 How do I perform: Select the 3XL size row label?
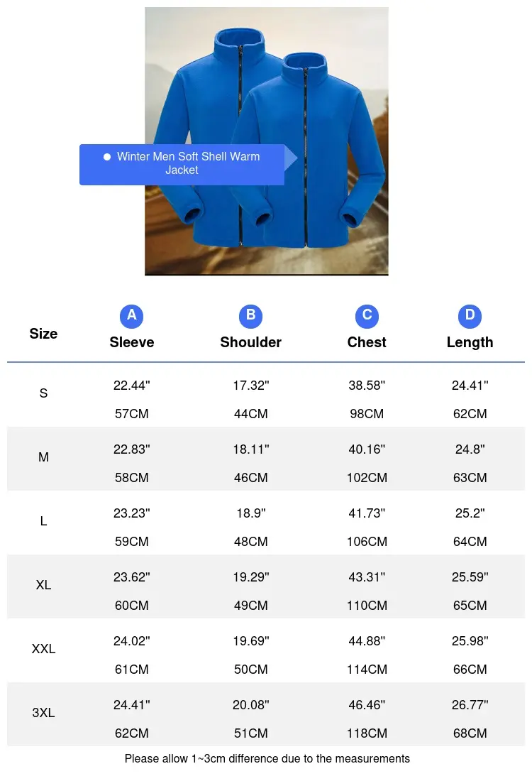click(x=43, y=713)
